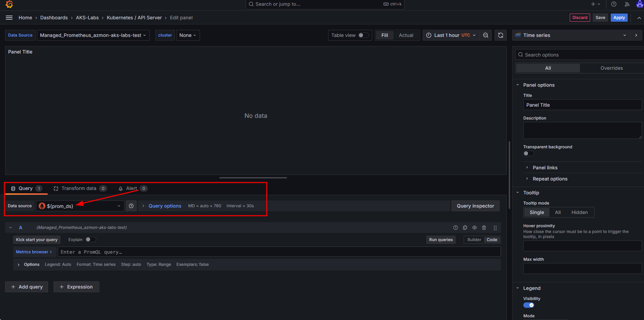Select All tooltip mode
Screen dimensions: 644x320
tap(558, 212)
